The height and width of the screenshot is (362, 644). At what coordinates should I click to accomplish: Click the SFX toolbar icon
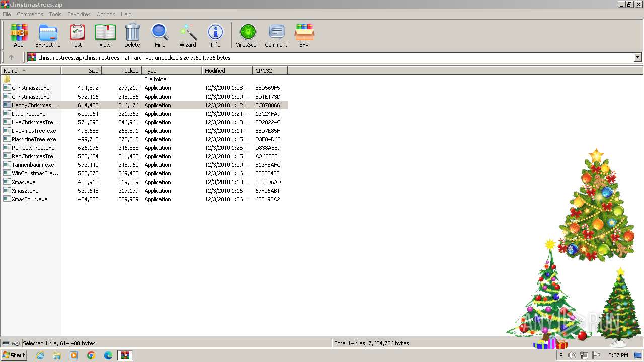coord(304,35)
